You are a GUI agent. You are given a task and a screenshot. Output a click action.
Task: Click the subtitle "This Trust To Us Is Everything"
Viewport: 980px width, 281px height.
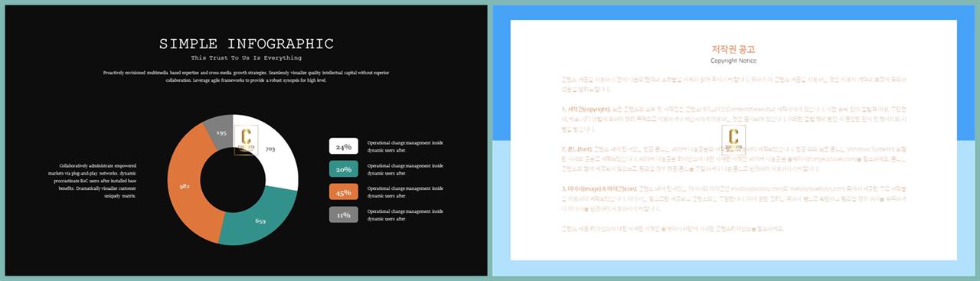point(247,58)
